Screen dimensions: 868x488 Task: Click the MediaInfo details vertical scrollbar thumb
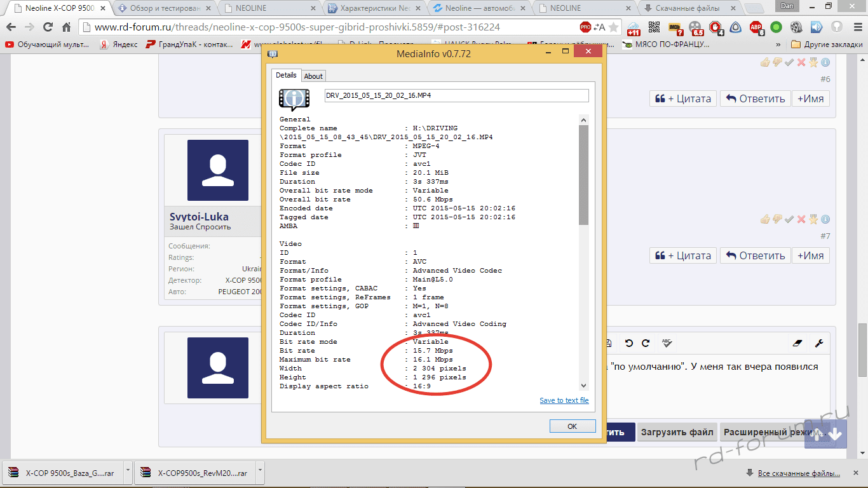point(583,174)
